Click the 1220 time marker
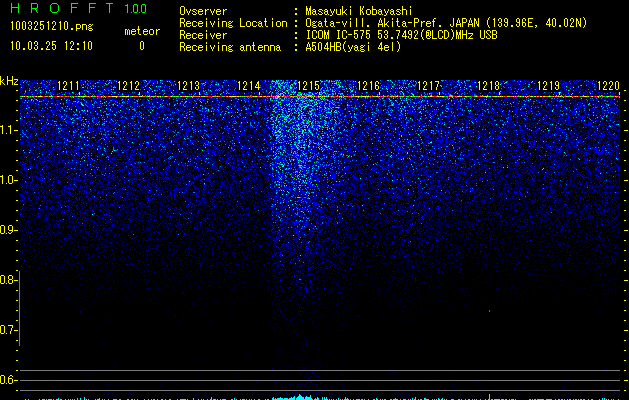Viewport: 629px width, 400px height. pyautogui.click(x=609, y=86)
